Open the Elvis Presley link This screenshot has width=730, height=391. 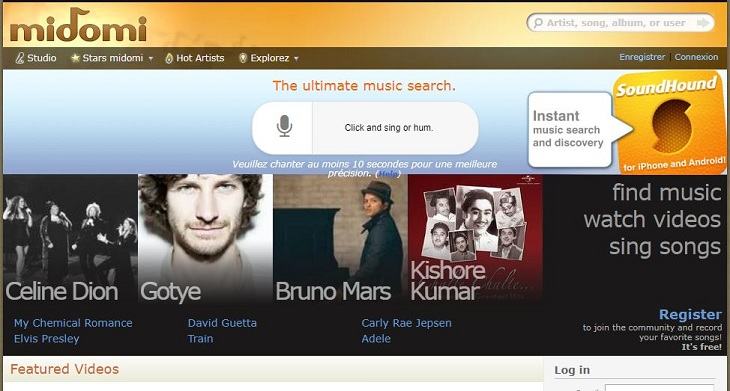click(x=47, y=338)
